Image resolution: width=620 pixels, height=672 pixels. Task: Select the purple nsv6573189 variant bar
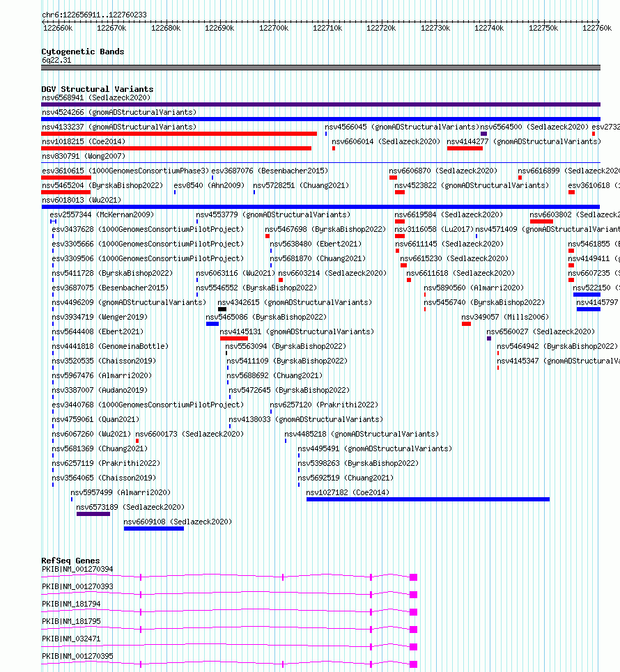tap(93, 514)
